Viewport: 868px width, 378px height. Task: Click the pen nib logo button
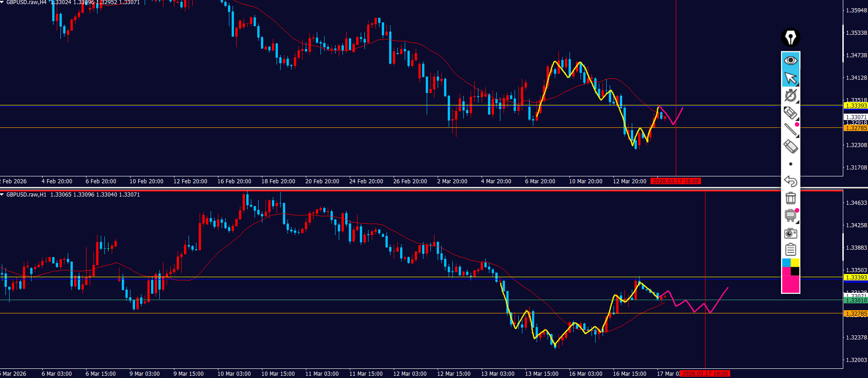tap(790, 38)
